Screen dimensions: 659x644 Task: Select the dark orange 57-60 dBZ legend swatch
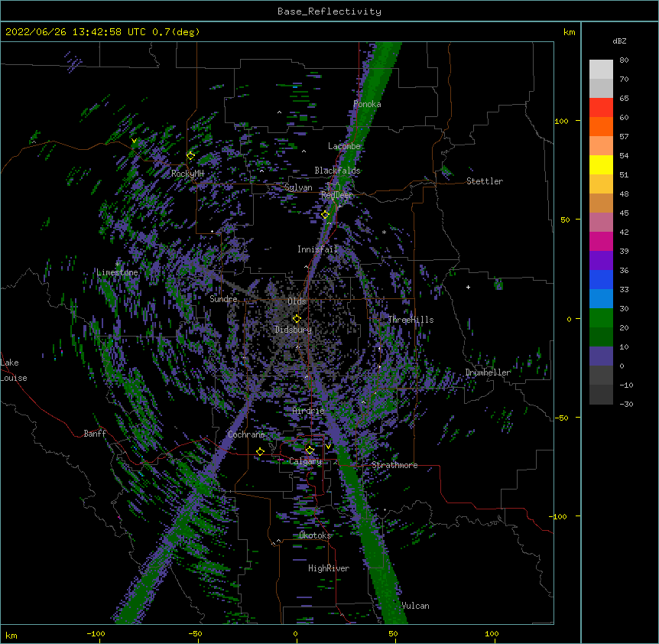(601, 126)
